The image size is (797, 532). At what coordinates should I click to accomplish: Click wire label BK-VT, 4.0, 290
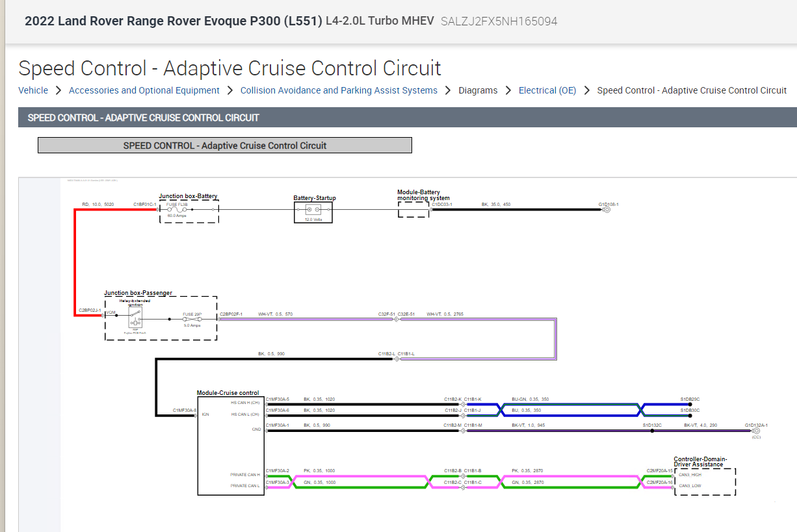(701, 425)
